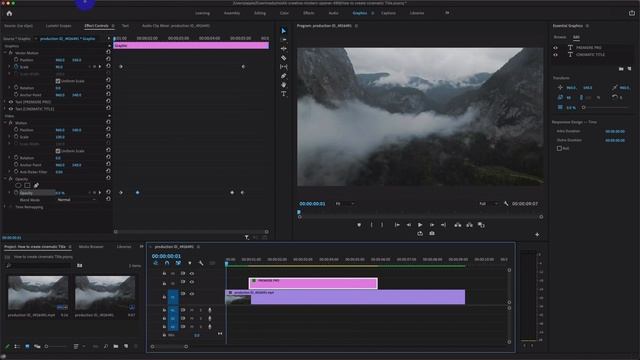Toggle animation stopwatch for Vector Motion Scale
The width and height of the screenshot is (640, 360).
point(16,67)
